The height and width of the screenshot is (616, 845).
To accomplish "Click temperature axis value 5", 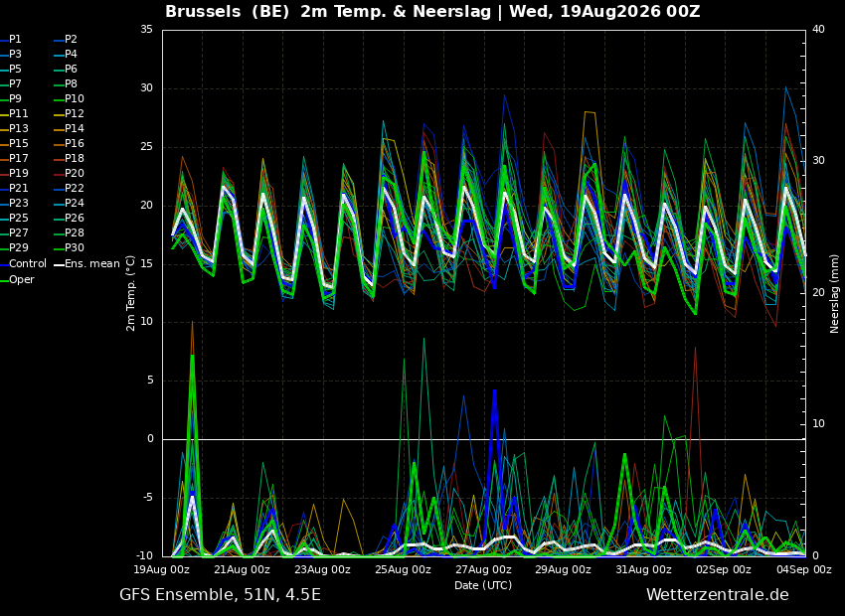I will click(x=150, y=381).
